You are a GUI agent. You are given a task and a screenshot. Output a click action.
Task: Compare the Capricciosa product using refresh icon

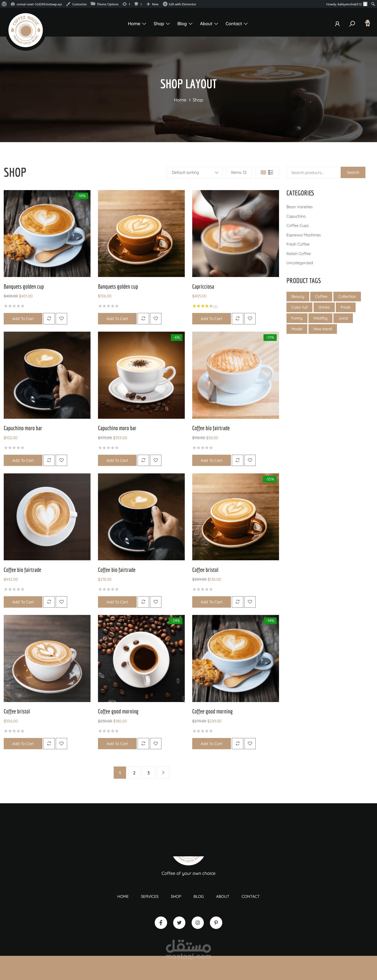(x=238, y=318)
